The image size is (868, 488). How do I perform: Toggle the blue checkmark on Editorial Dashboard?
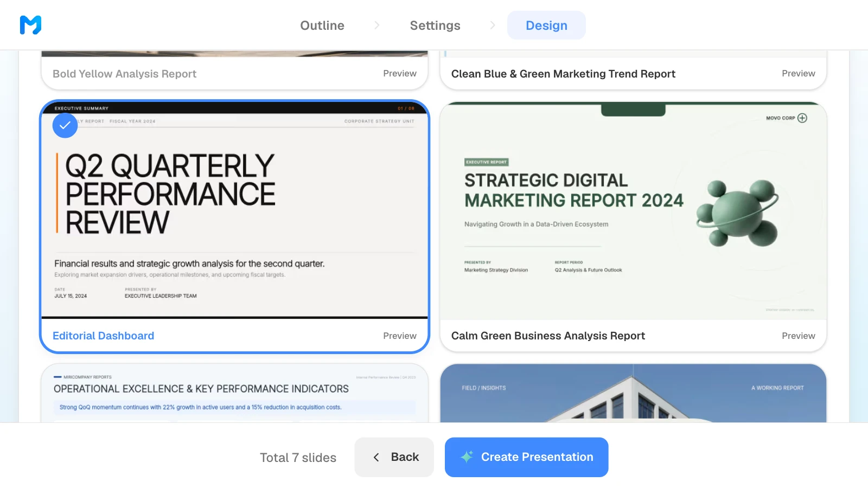point(65,125)
